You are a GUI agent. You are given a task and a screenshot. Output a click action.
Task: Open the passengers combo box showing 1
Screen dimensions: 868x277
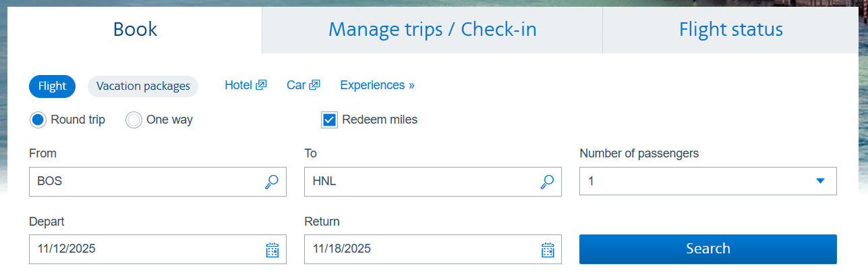pos(708,182)
